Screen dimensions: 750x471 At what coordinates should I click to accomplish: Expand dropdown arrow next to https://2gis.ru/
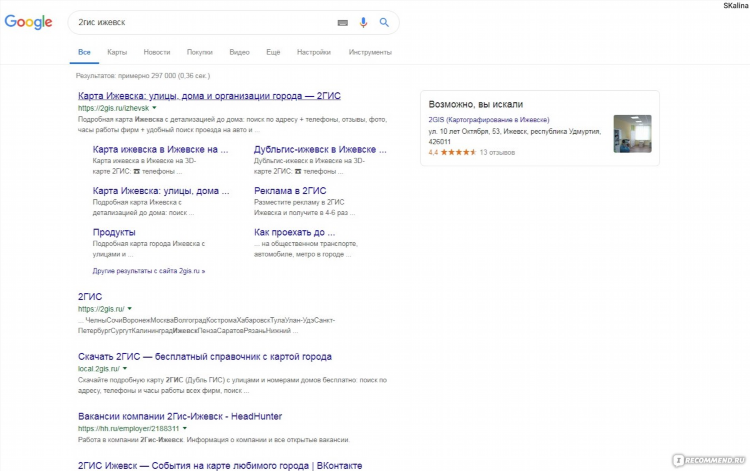130,308
